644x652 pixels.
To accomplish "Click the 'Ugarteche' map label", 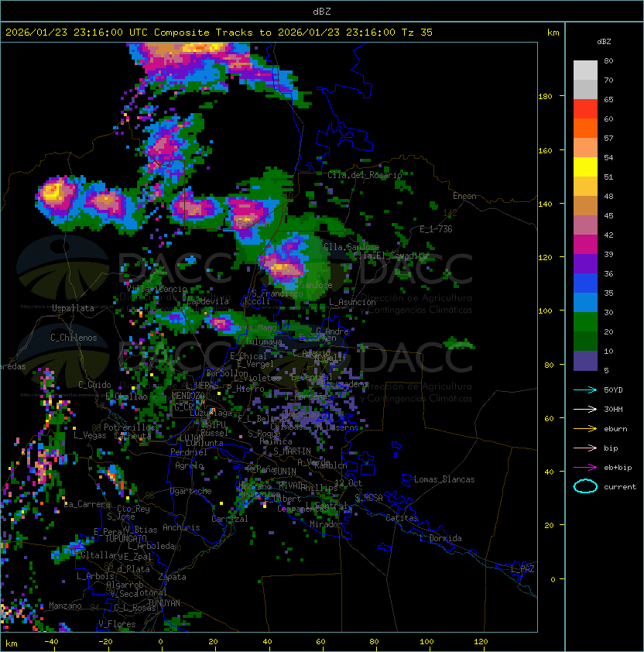I will (191, 491).
